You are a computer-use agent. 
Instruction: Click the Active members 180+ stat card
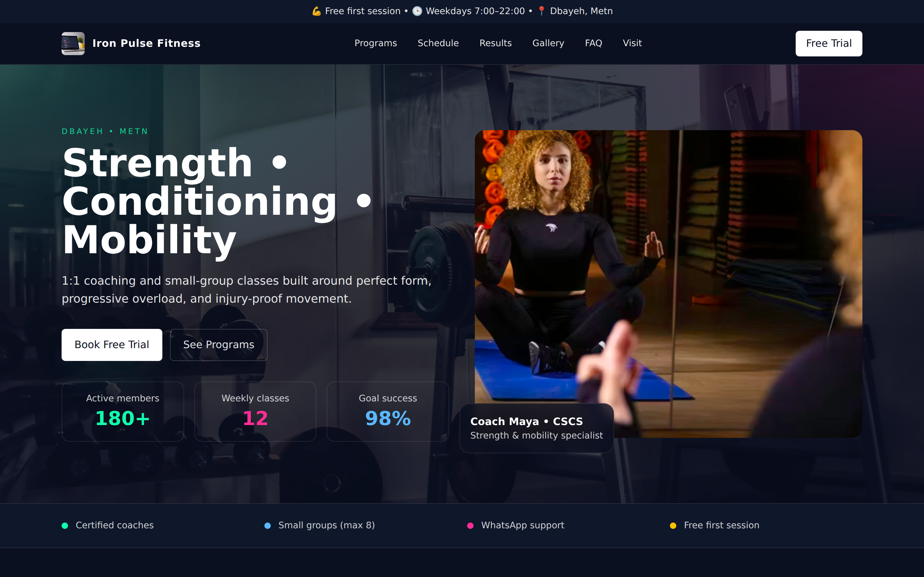(123, 411)
